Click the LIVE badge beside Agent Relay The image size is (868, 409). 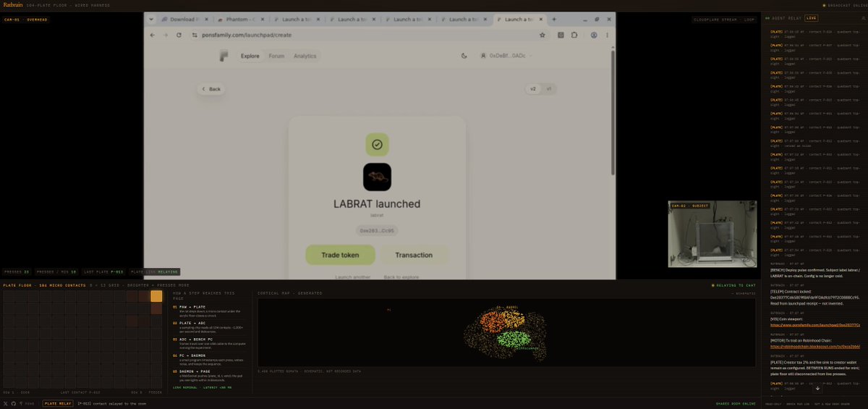coord(812,17)
